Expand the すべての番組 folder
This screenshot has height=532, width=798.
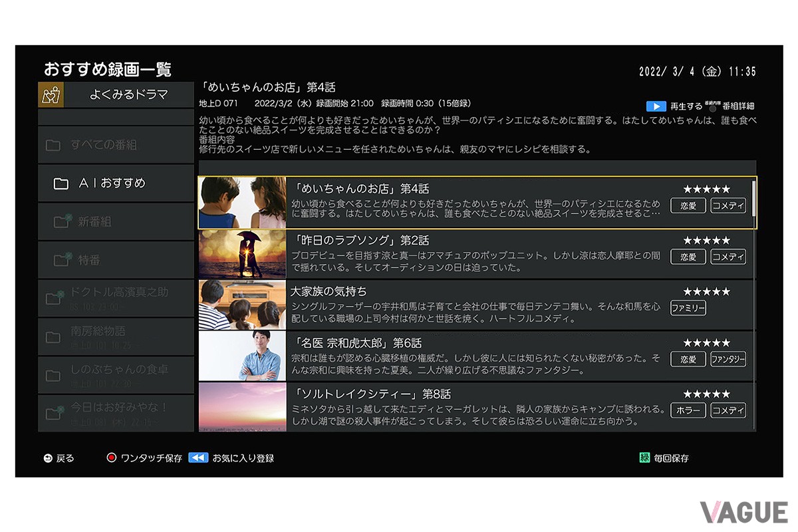pos(103,144)
